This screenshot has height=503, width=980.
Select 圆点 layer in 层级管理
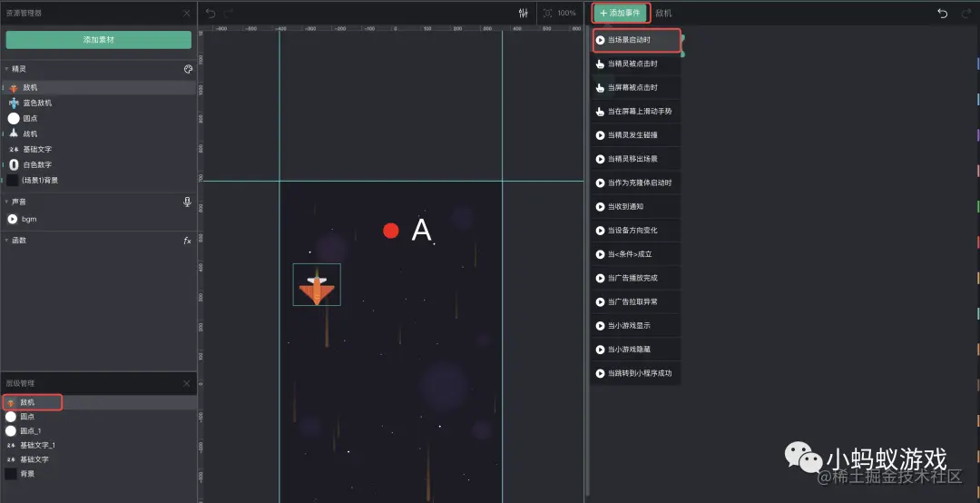coord(99,417)
